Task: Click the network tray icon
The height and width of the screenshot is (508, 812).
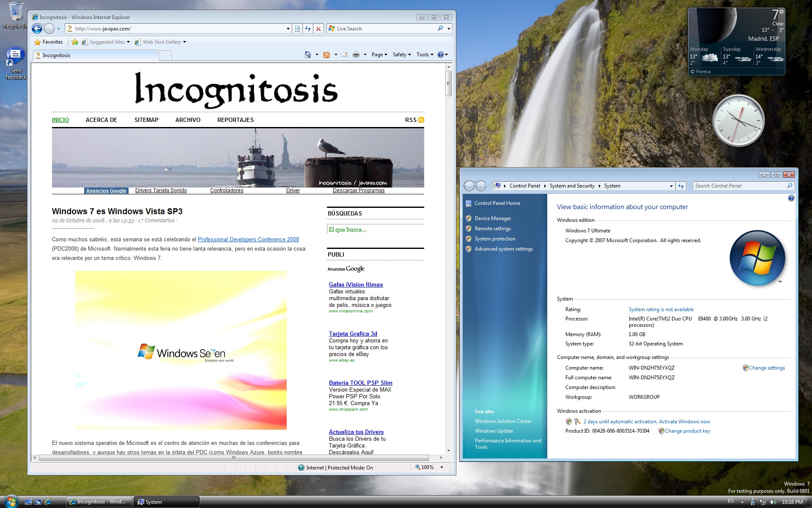Action: click(x=763, y=502)
